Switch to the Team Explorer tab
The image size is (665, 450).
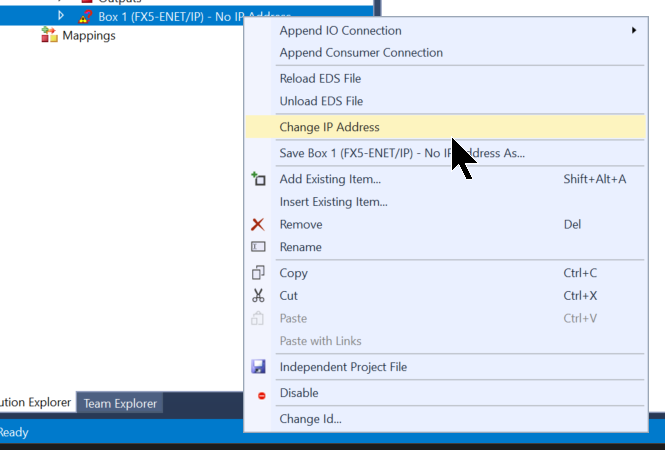click(120, 404)
